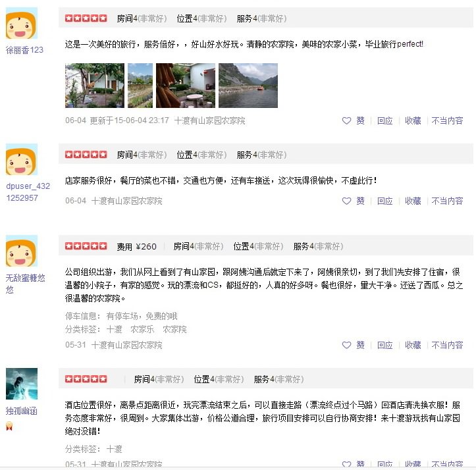The image size is (476, 470).
Task: Click 收藏 on the second review
Action: tap(413, 201)
